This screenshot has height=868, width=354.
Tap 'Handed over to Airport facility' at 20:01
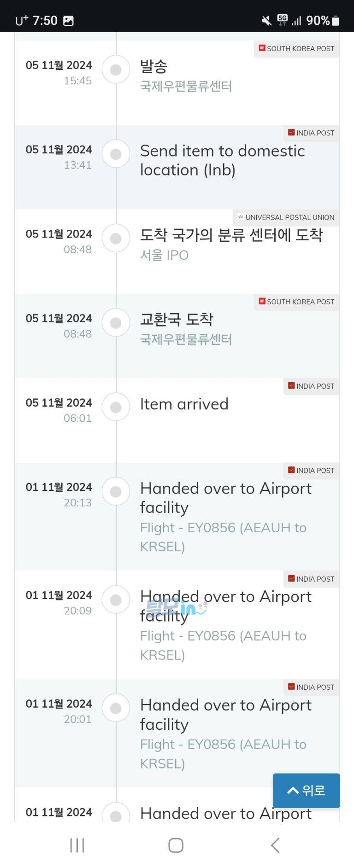pos(225,714)
